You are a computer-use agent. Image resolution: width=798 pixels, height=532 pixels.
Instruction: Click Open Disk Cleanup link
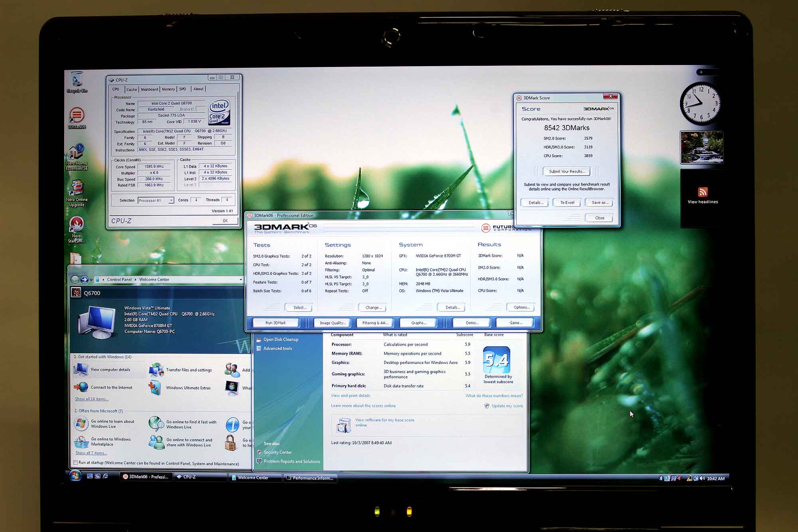pos(280,340)
